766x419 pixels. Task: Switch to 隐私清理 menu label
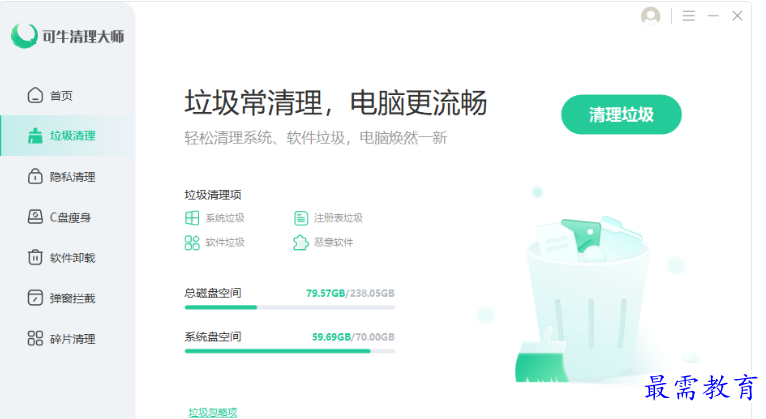click(72, 177)
